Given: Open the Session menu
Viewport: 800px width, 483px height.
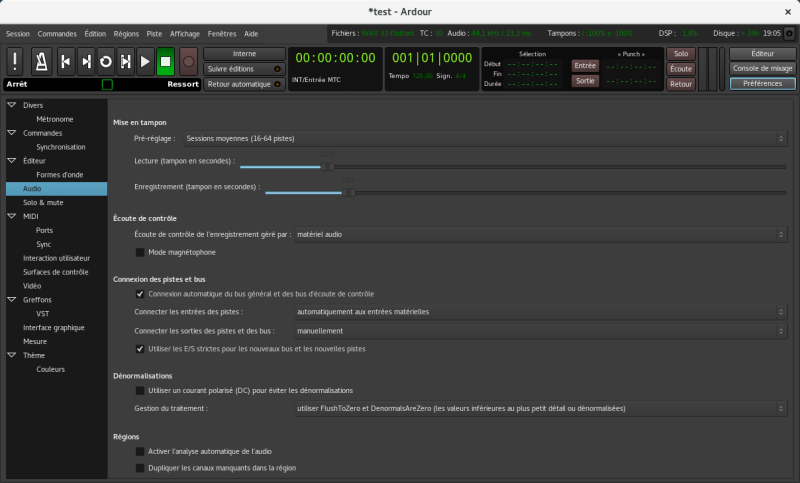Looking at the screenshot, I should [x=18, y=34].
